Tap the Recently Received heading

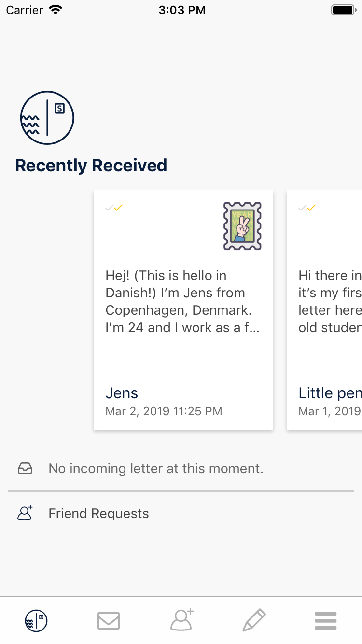click(91, 166)
